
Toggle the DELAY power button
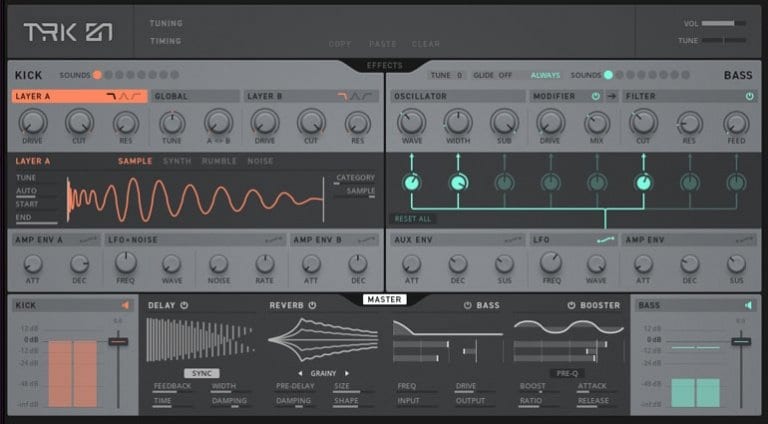184,305
